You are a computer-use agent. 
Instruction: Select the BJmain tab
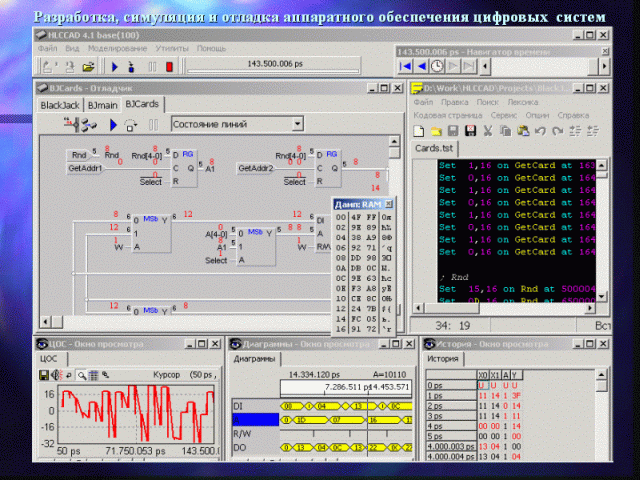click(102, 104)
